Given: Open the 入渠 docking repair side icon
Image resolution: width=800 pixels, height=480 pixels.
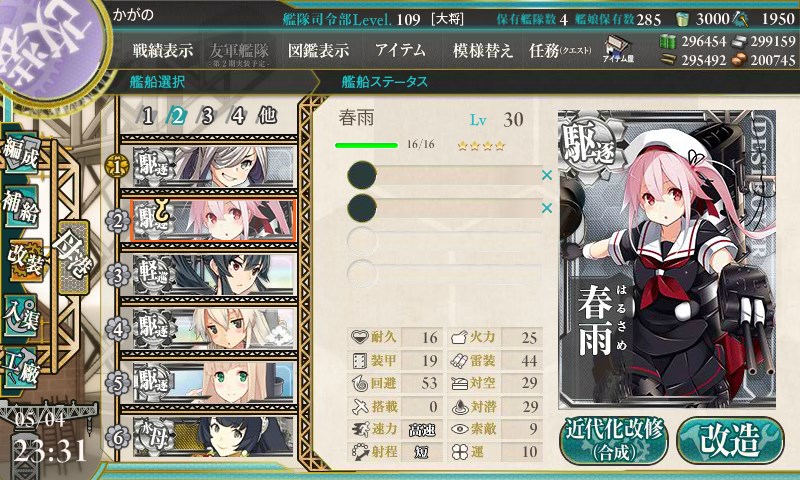Looking at the screenshot, I should point(20,315).
